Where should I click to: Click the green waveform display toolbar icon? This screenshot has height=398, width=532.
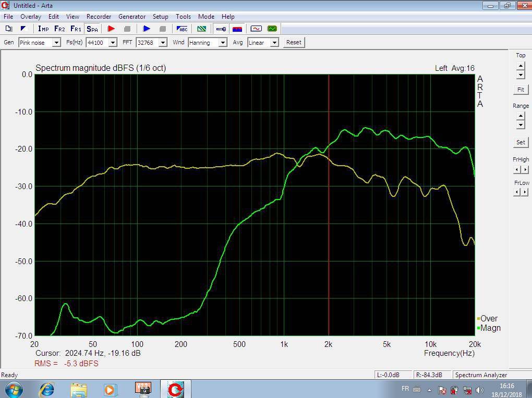(272, 29)
